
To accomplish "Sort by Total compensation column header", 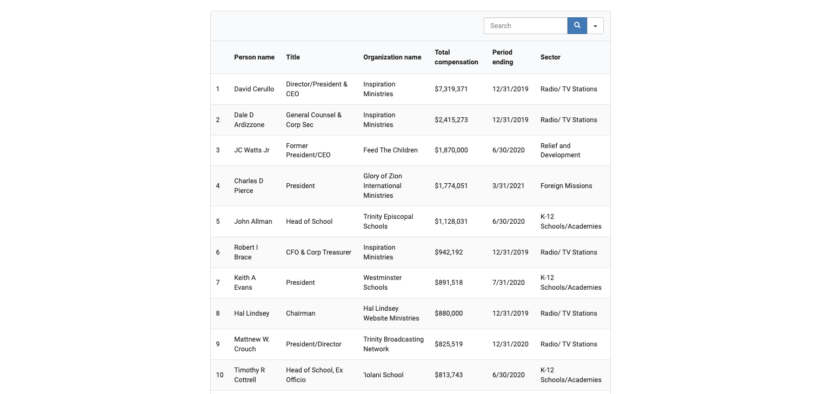I will click(456, 57).
